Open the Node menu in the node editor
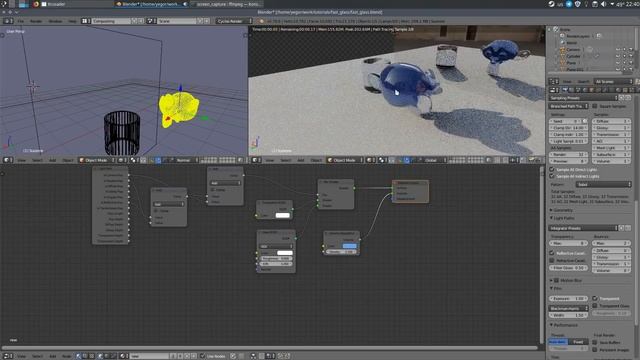 (66, 356)
